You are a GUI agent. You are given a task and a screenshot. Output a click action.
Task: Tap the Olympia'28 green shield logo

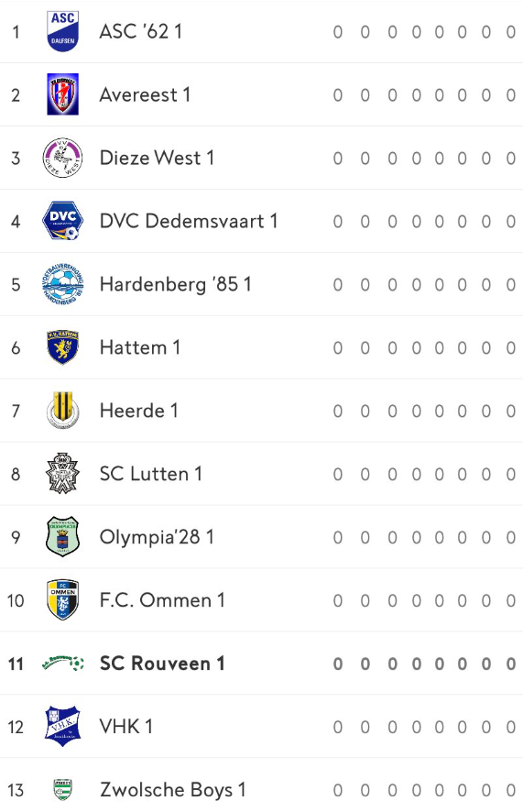(x=62, y=536)
